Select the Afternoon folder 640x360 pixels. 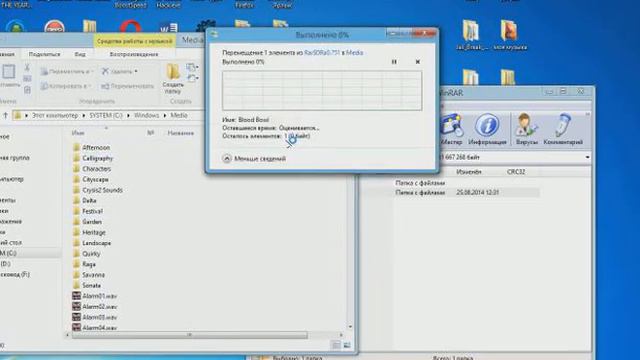click(x=91, y=147)
